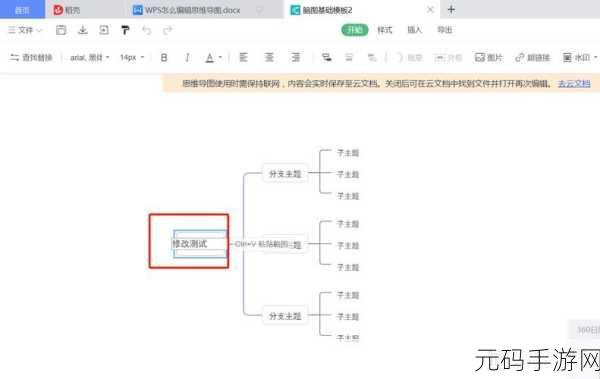Select the bottom 分支主题 branch node

click(x=285, y=316)
